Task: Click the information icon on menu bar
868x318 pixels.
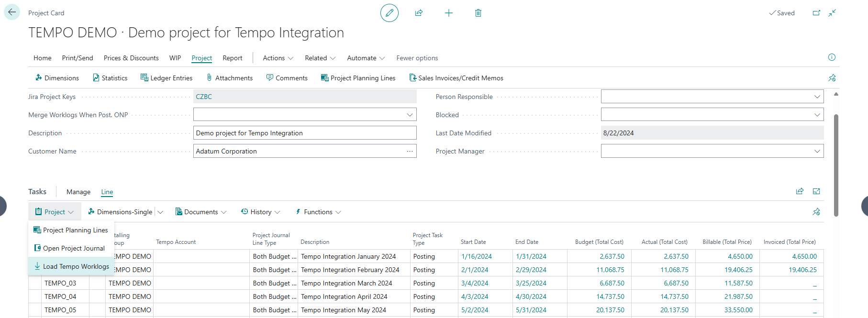Action: (832, 57)
